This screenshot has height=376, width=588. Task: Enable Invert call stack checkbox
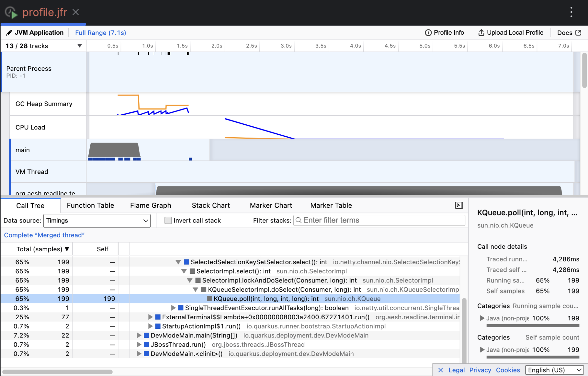coord(168,220)
